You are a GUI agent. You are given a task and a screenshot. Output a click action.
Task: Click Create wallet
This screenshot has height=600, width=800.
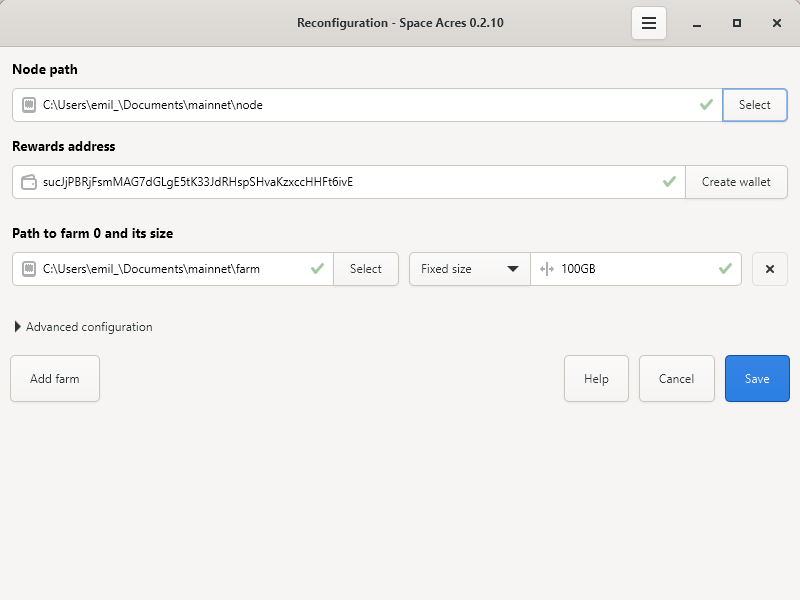pos(736,182)
